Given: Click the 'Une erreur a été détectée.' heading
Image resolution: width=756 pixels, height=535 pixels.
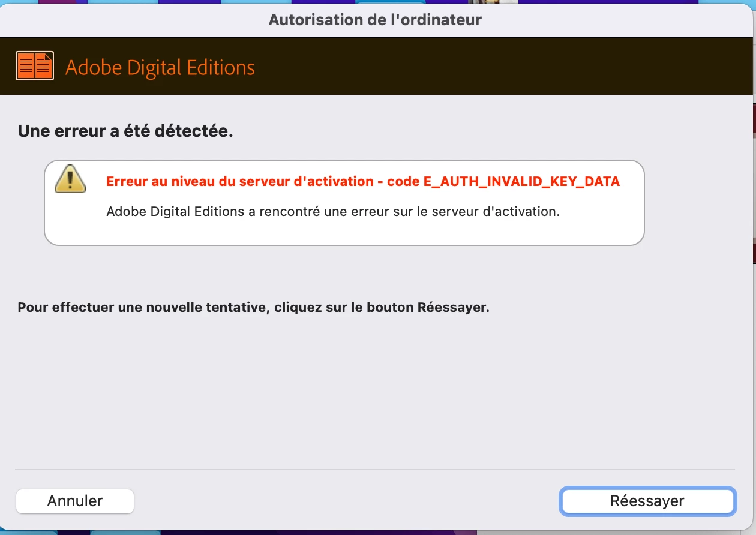Looking at the screenshot, I should coord(125,131).
